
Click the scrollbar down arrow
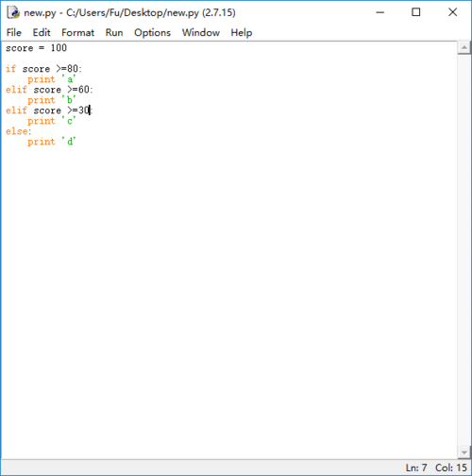tap(464, 452)
